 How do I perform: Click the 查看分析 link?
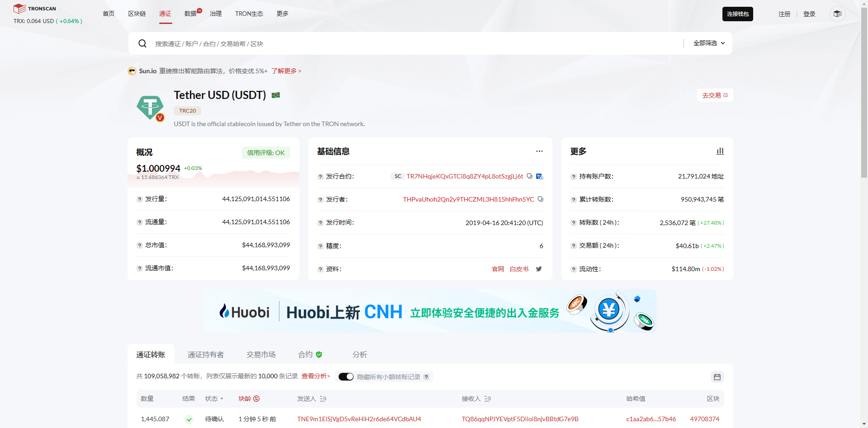316,376
